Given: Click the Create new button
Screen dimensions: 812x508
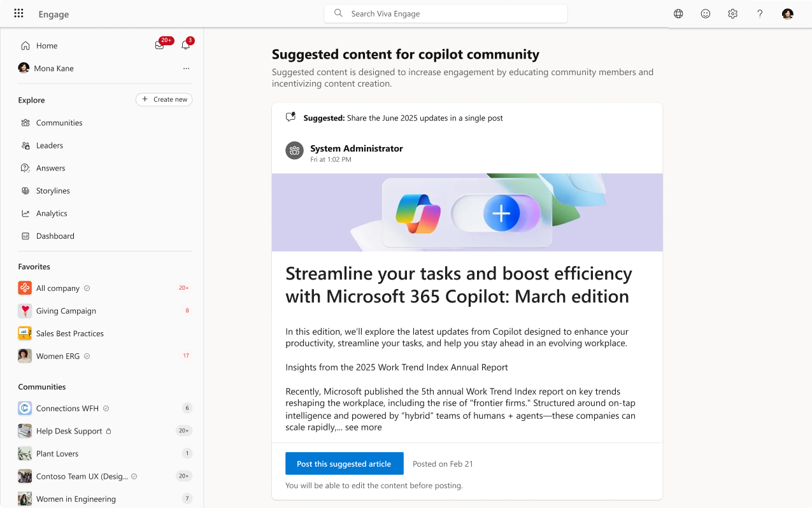Looking at the screenshot, I should [x=164, y=99].
